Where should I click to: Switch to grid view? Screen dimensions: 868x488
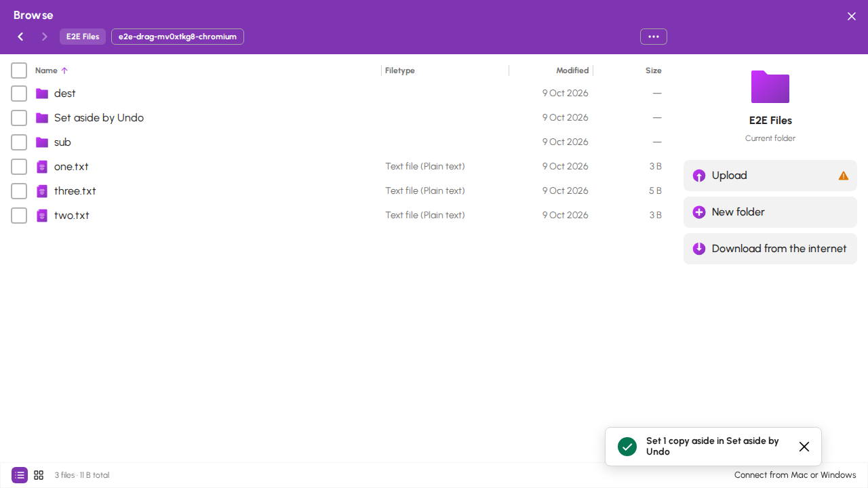click(39, 475)
